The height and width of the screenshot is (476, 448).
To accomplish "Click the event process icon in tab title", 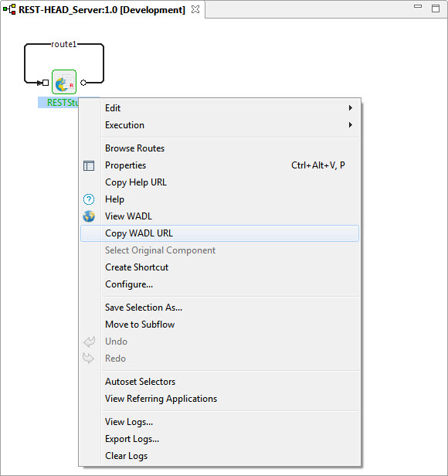I will (9, 10).
